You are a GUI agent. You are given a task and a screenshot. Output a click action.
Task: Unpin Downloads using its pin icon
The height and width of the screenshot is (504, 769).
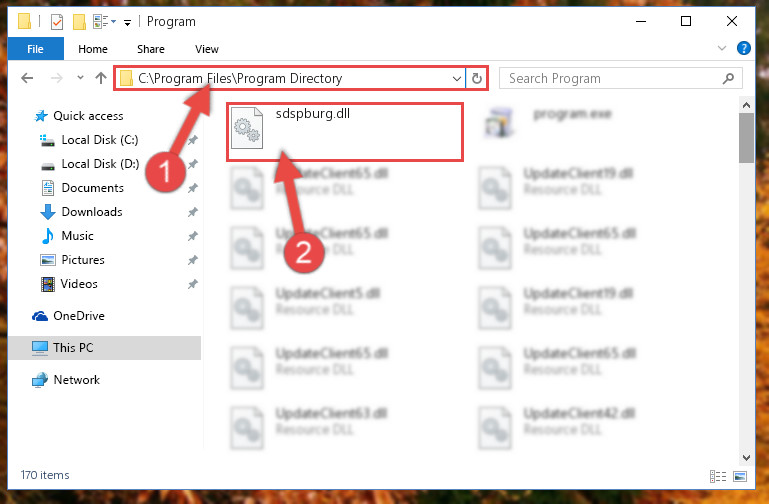click(x=193, y=212)
